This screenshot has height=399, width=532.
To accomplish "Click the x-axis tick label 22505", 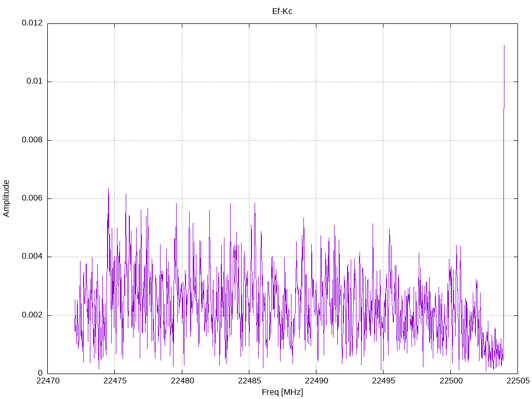I will (518, 381).
